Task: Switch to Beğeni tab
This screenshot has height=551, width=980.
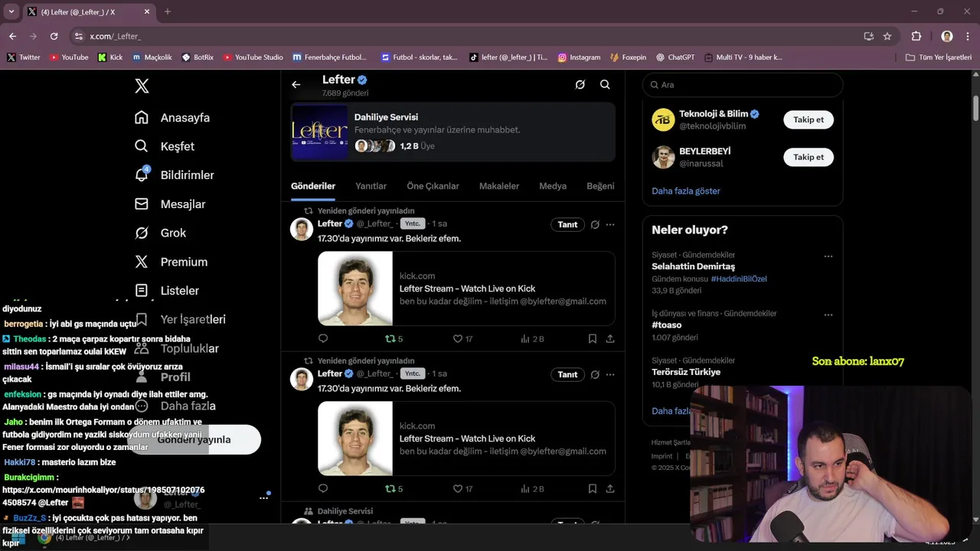Action: click(600, 186)
